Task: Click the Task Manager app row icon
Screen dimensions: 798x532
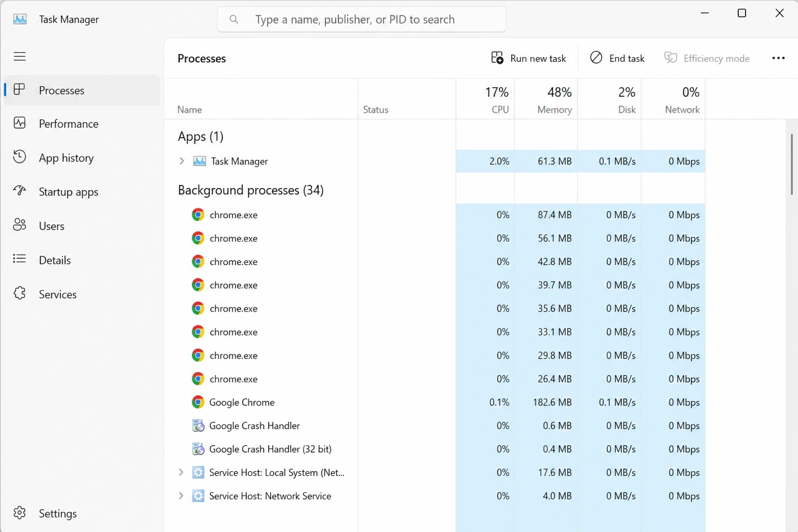Action: click(x=199, y=161)
